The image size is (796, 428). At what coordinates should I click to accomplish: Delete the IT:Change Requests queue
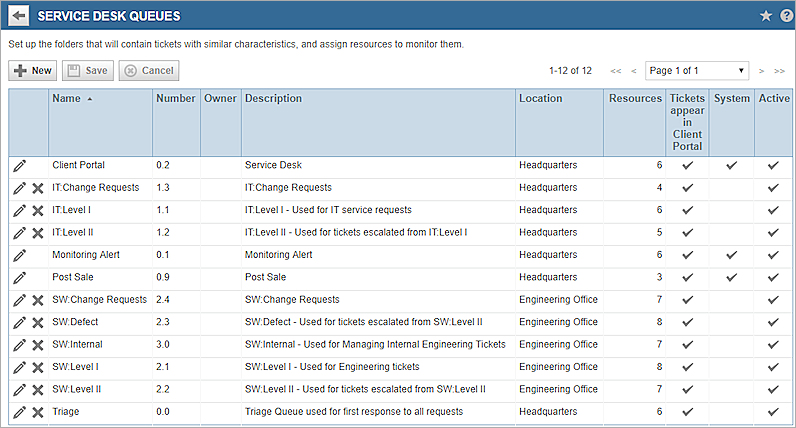(37, 188)
